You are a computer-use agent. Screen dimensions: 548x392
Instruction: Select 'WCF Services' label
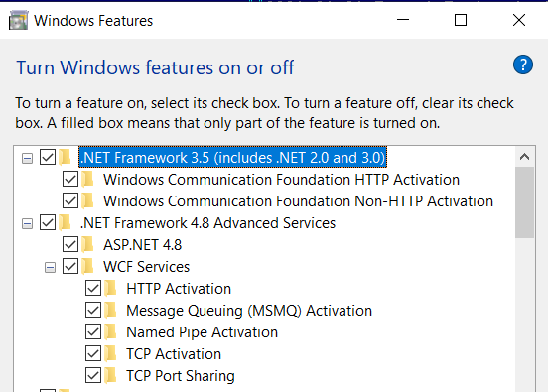click(x=147, y=267)
